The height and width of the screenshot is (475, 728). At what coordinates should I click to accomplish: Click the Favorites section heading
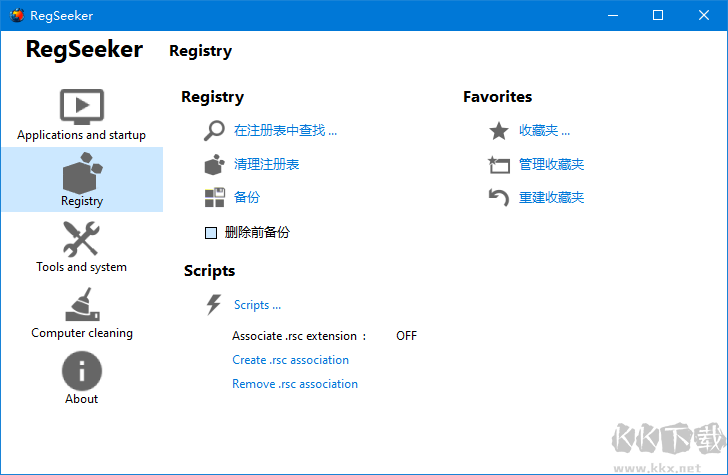[x=498, y=97]
